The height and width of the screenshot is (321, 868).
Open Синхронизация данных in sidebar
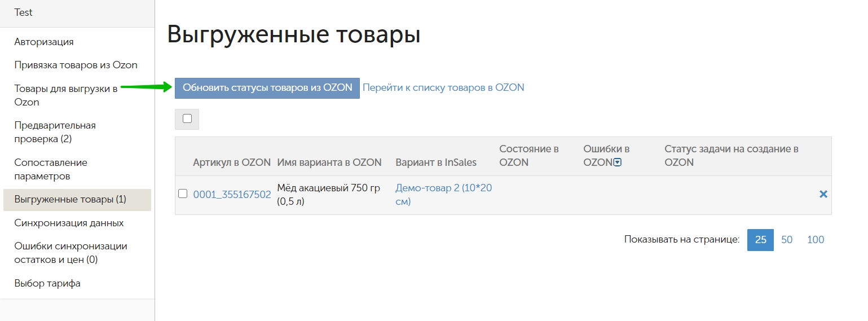[x=69, y=223]
